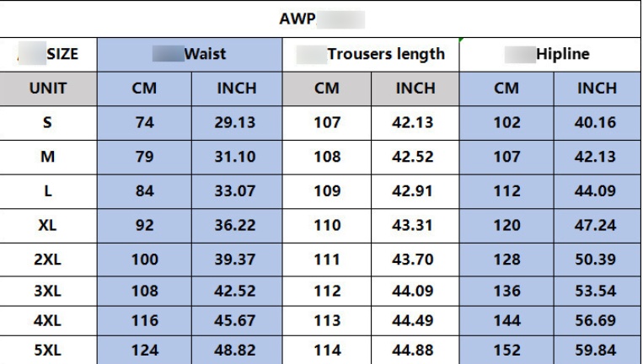Select hipline cell showing 50.39
Screen dimensions: 643x364
[x=597, y=260]
